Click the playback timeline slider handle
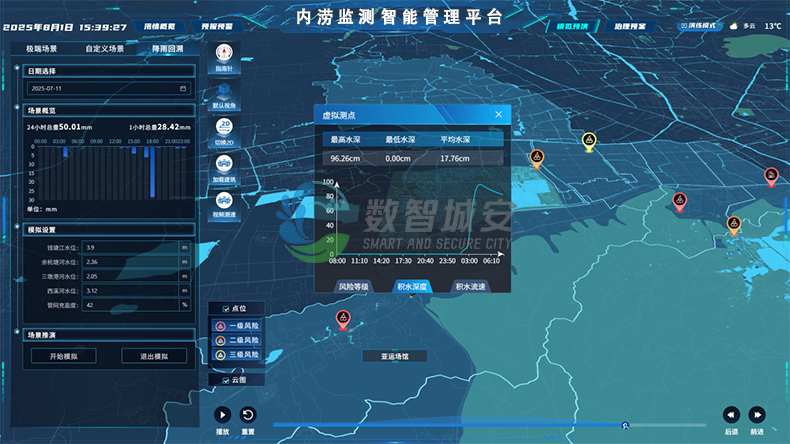This screenshot has height=444, width=790. 625,425
